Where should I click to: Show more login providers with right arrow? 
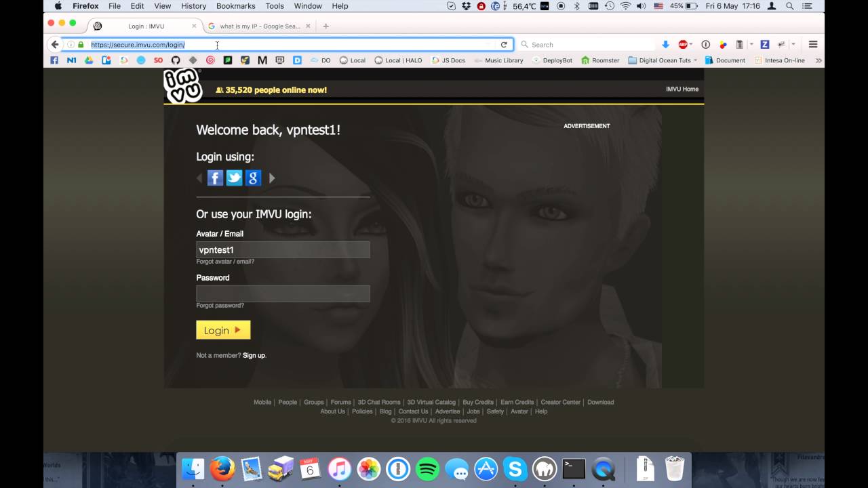point(272,178)
